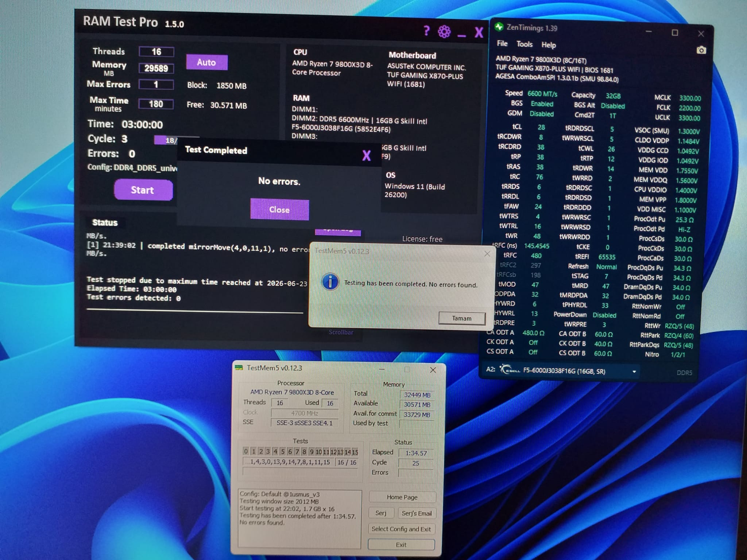The height and width of the screenshot is (560, 747).
Task: Minimize the RAM Test Pro window
Action: [x=461, y=35]
